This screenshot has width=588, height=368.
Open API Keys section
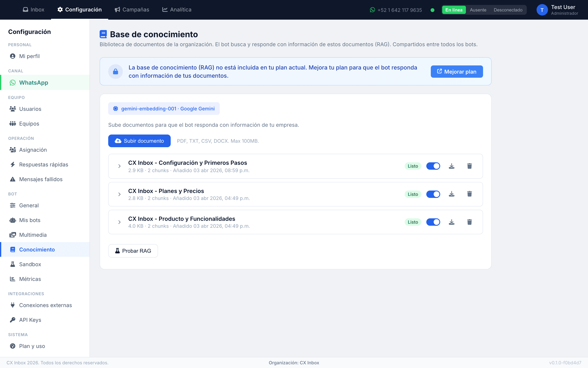(45, 320)
